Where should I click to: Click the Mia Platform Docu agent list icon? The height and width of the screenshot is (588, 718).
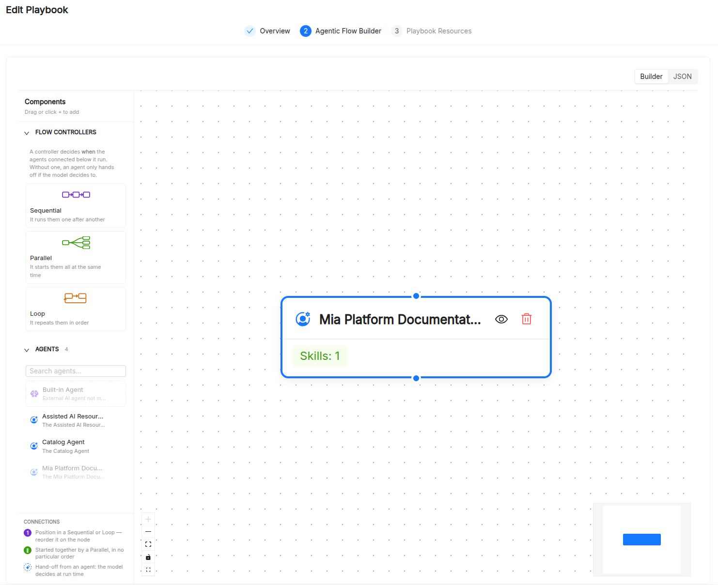pos(34,472)
